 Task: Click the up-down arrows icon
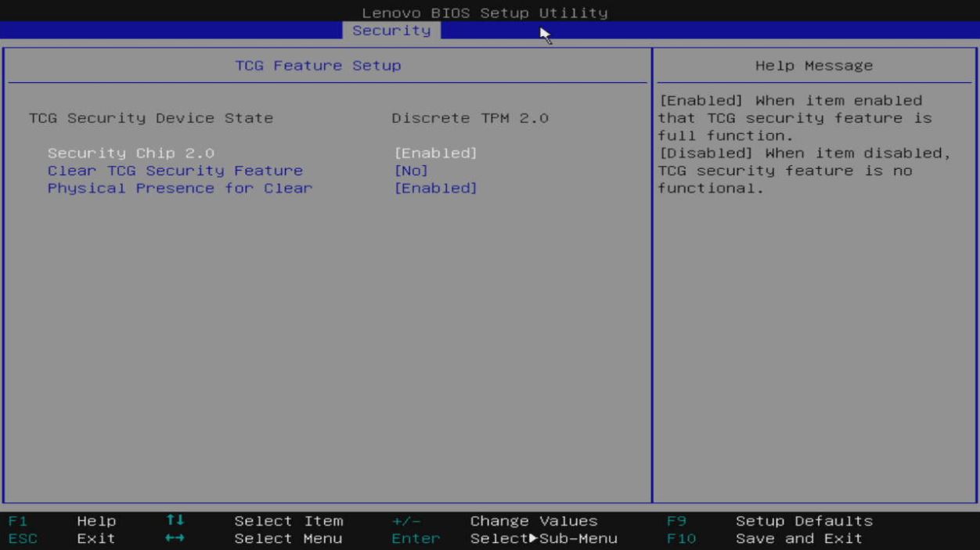tap(175, 520)
